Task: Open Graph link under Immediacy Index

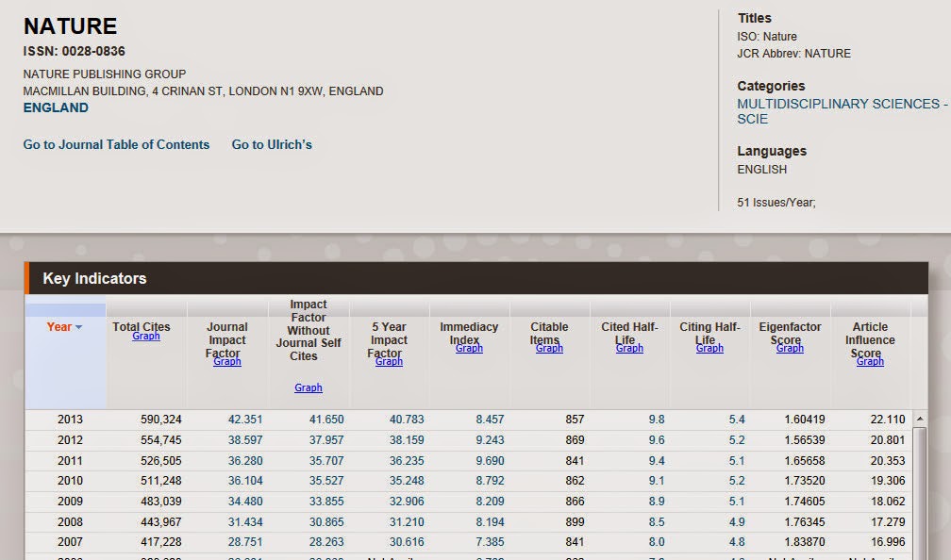Action: [469, 348]
